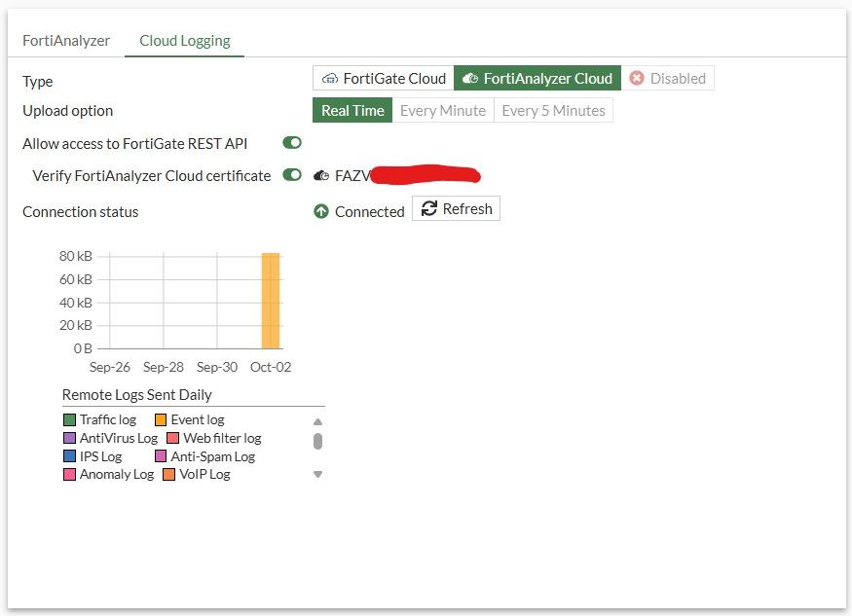Click the FortiGate Cloud cloud icon

(x=330, y=79)
